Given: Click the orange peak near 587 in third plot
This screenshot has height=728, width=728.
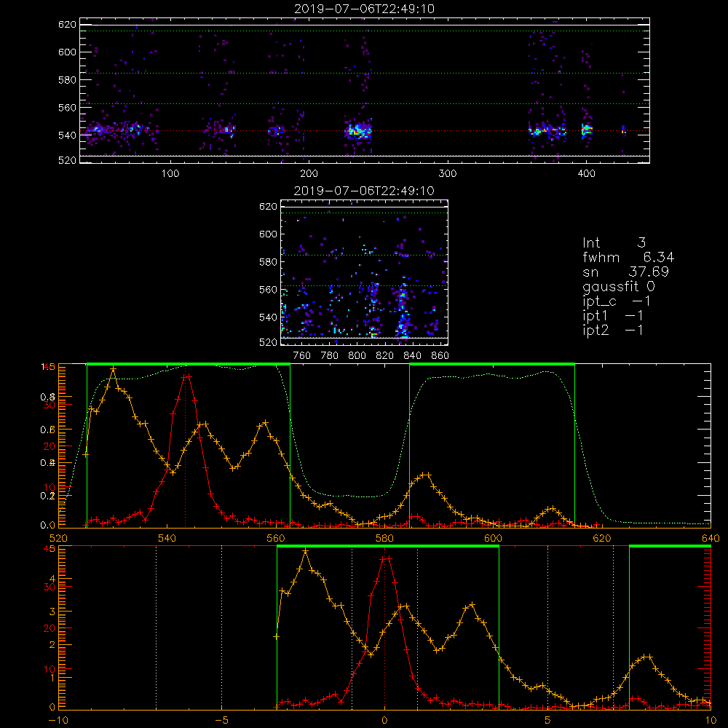Looking at the screenshot, I should [425, 475].
